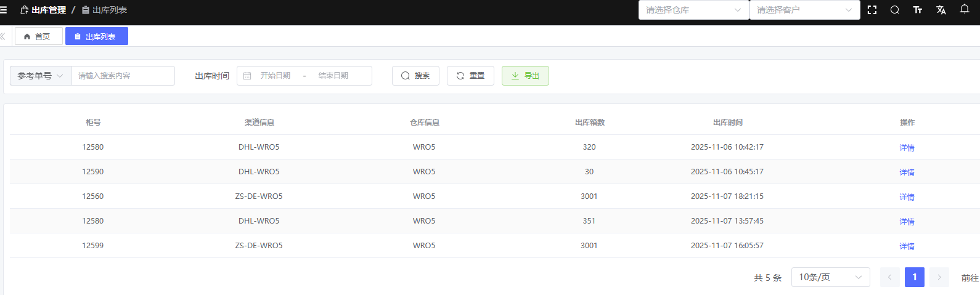Select the 出库列表 tab
The width and height of the screenshot is (980, 295).
[x=97, y=36]
